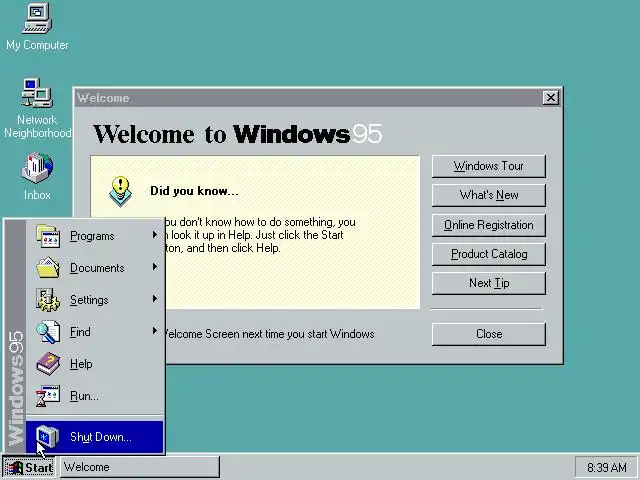
Task: Choose Programs label in the Start menu
Action: click(x=92, y=236)
